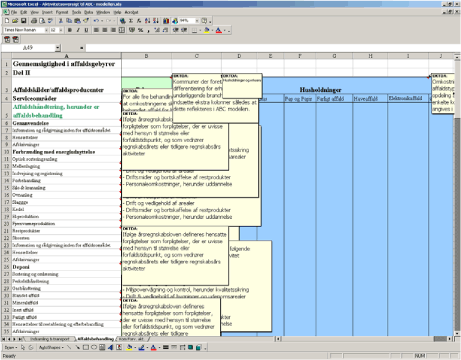Apply percent style to cells
The height and width of the screenshot is (360, 461).
(x=140, y=30)
